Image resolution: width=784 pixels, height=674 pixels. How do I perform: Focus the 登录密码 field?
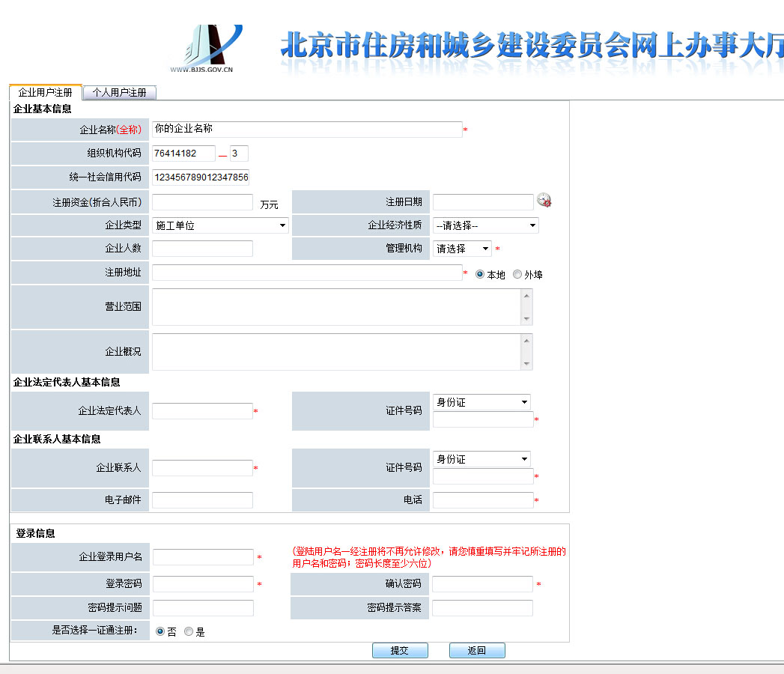coord(203,584)
